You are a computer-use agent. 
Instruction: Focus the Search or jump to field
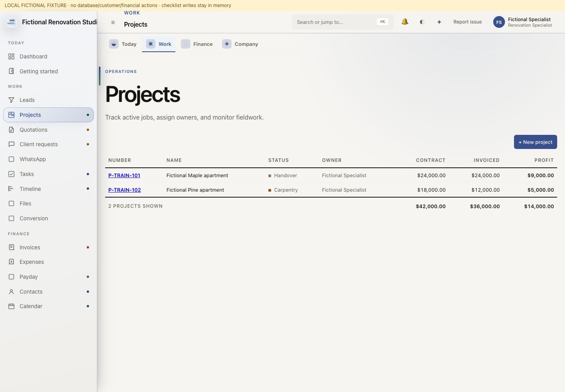[343, 22]
